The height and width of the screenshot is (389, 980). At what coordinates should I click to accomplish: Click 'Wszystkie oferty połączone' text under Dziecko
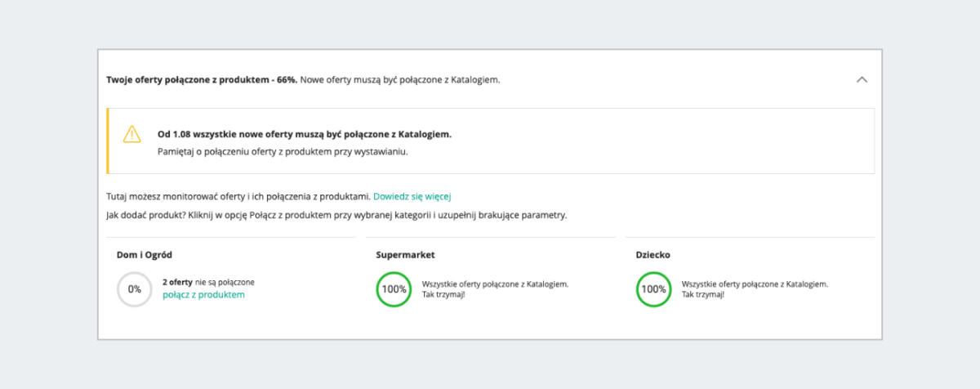(755, 284)
